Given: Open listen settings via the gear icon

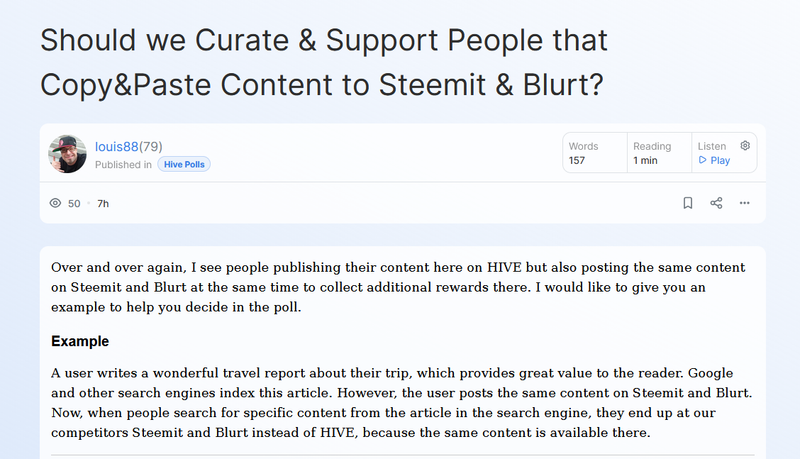Looking at the screenshot, I should click(x=745, y=146).
